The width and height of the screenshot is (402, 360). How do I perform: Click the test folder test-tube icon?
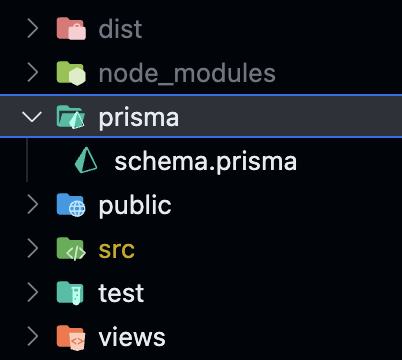[70, 293]
